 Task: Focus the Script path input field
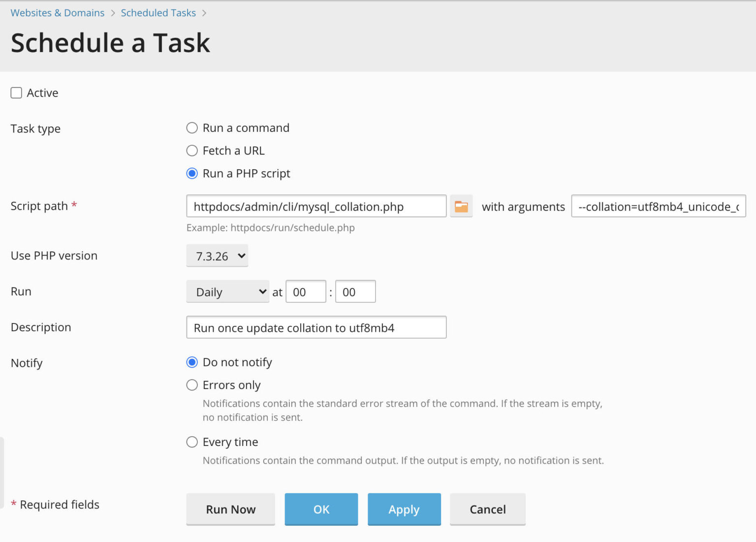[x=316, y=206]
